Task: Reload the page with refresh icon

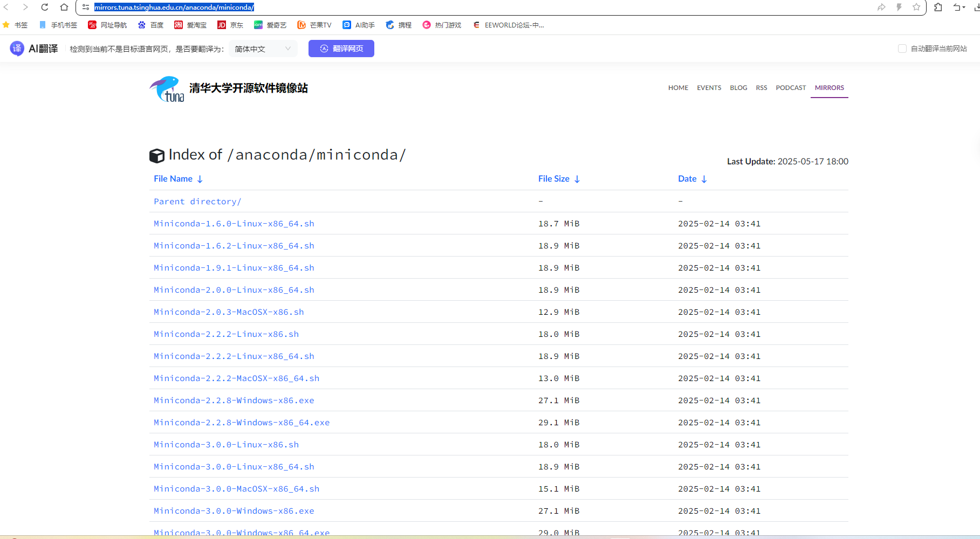Action: 45,7
